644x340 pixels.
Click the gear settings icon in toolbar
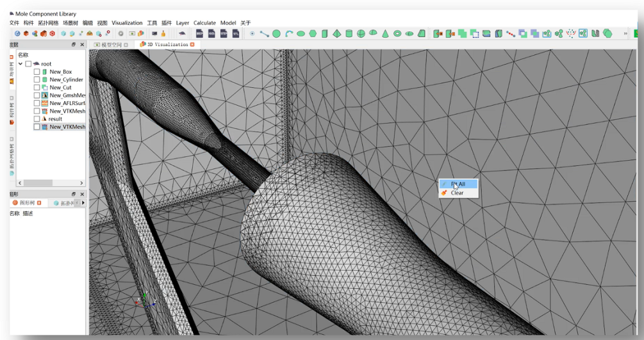(x=120, y=34)
